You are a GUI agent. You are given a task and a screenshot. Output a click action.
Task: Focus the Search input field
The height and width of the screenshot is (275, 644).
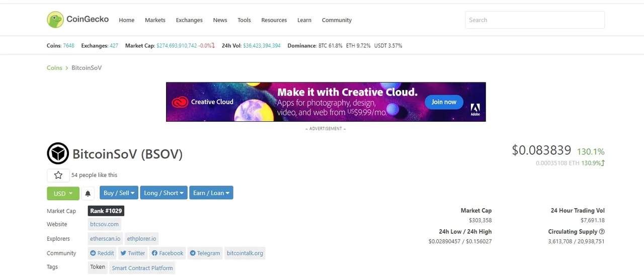(535, 20)
